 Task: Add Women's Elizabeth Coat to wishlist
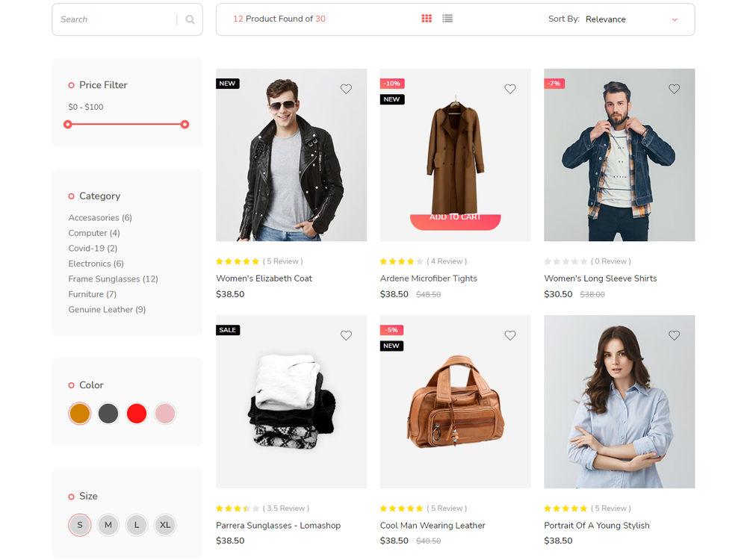(346, 89)
